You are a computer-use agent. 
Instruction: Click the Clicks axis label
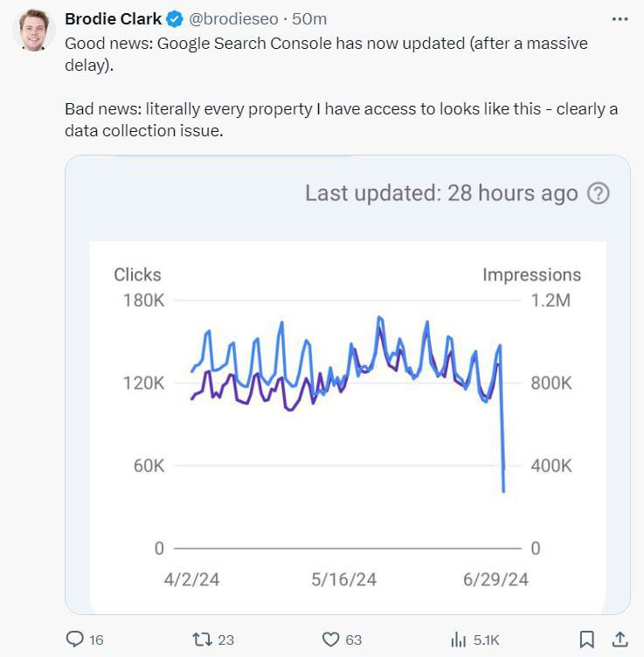click(137, 274)
